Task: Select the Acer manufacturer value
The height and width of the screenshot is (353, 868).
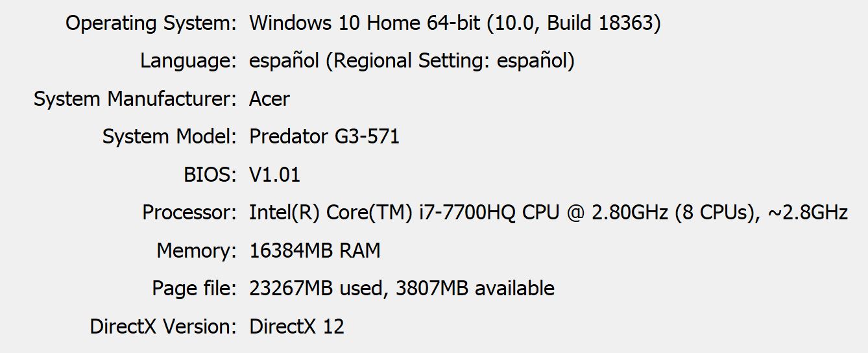Action: coord(269,99)
